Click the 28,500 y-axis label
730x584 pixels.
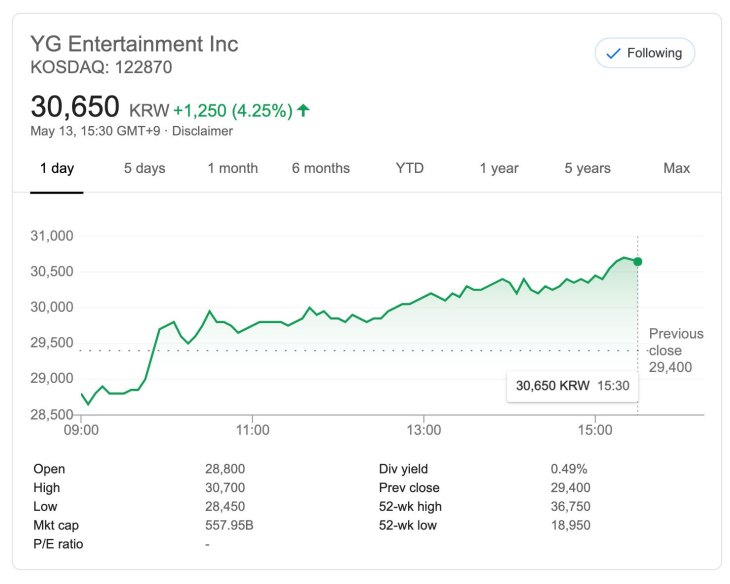52,414
